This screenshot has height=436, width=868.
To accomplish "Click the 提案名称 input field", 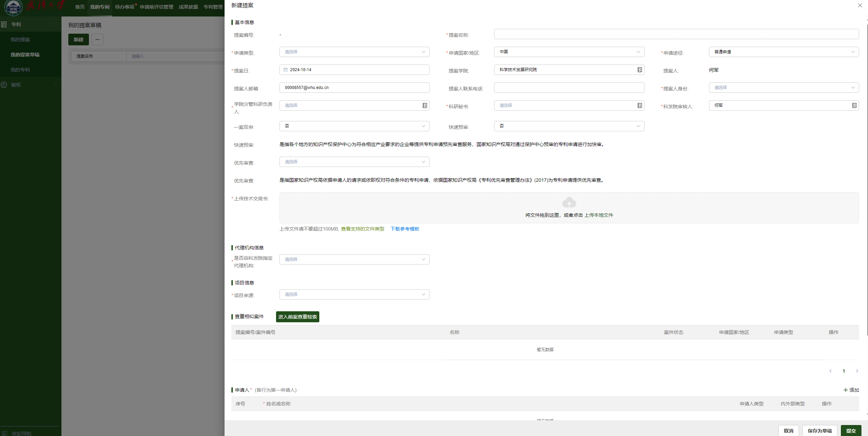I will pos(676,34).
